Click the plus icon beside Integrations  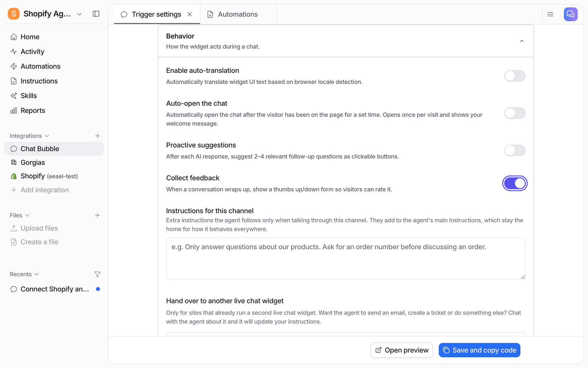98,136
